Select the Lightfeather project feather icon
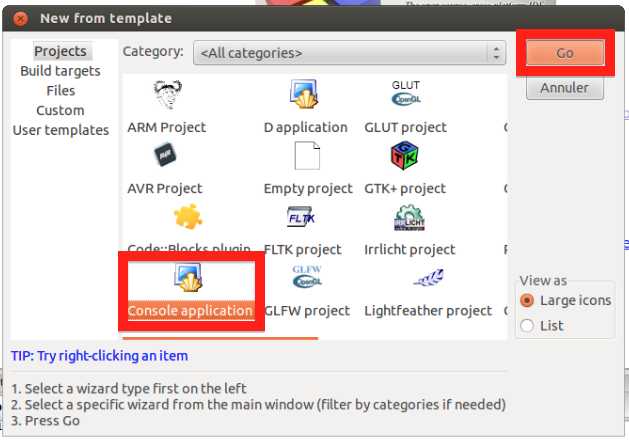Image resolution: width=629 pixels, height=443 pixels. coord(428,277)
